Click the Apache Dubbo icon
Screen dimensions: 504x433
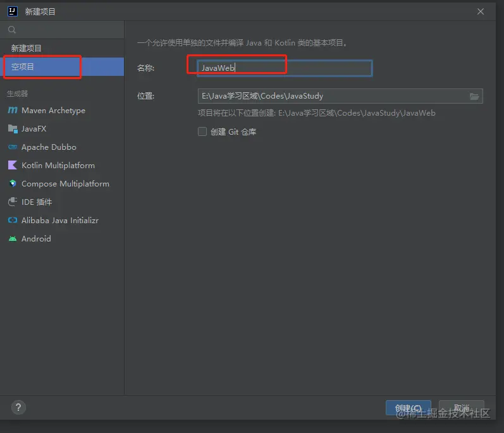click(13, 147)
